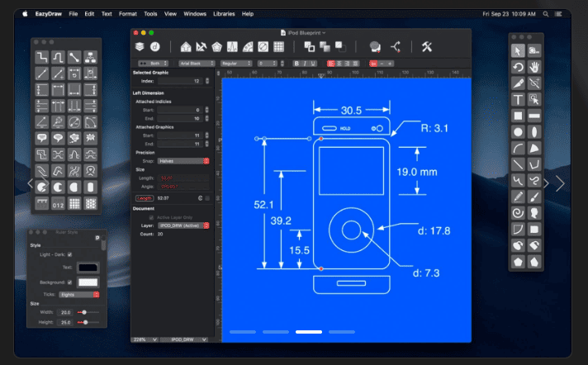
Task: Select the straight Line tool
Action: point(518,164)
